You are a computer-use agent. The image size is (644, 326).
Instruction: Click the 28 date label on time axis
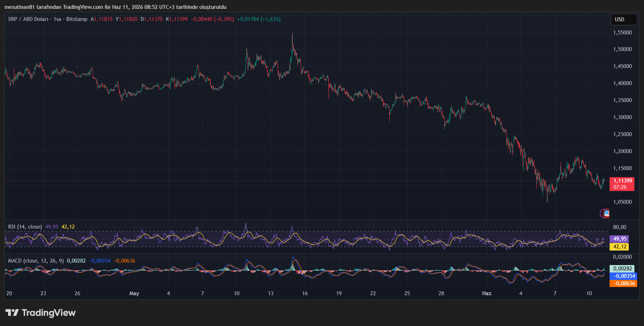(x=441, y=293)
